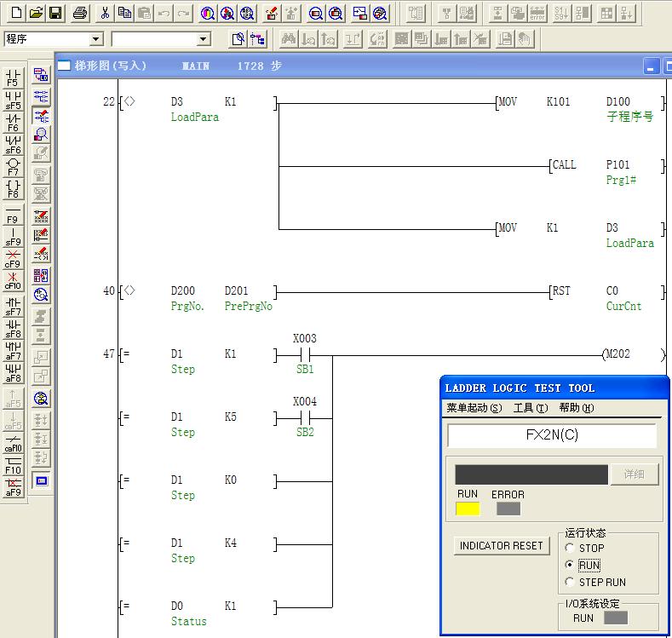Select STOP run state radio button

[x=570, y=548]
